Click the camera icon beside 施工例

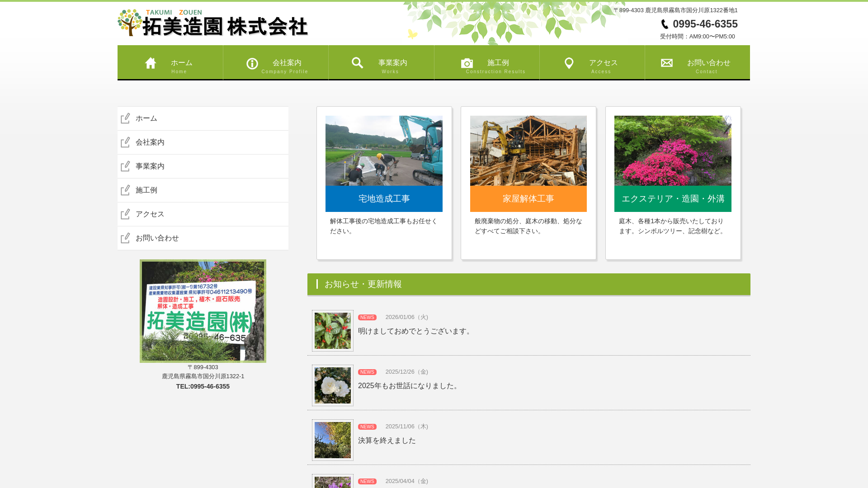[467, 63]
